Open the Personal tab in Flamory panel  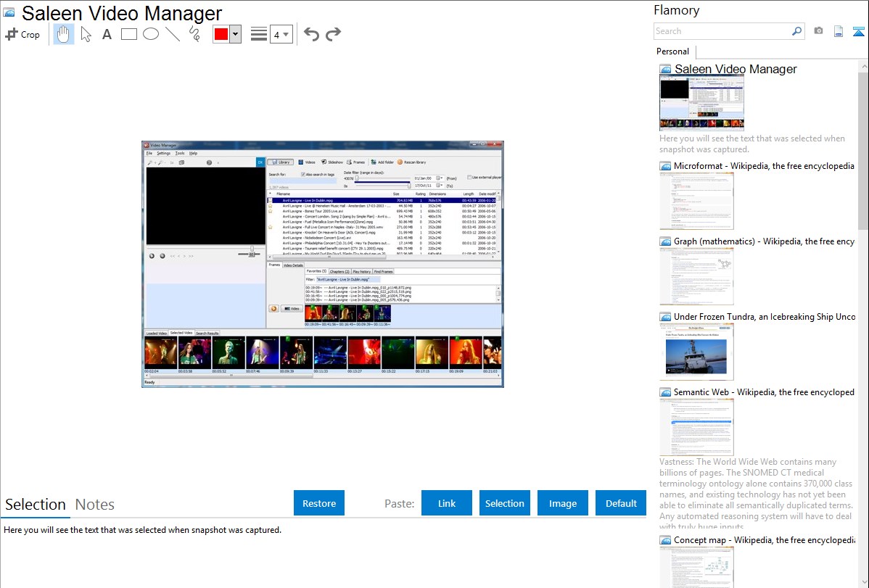point(672,51)
